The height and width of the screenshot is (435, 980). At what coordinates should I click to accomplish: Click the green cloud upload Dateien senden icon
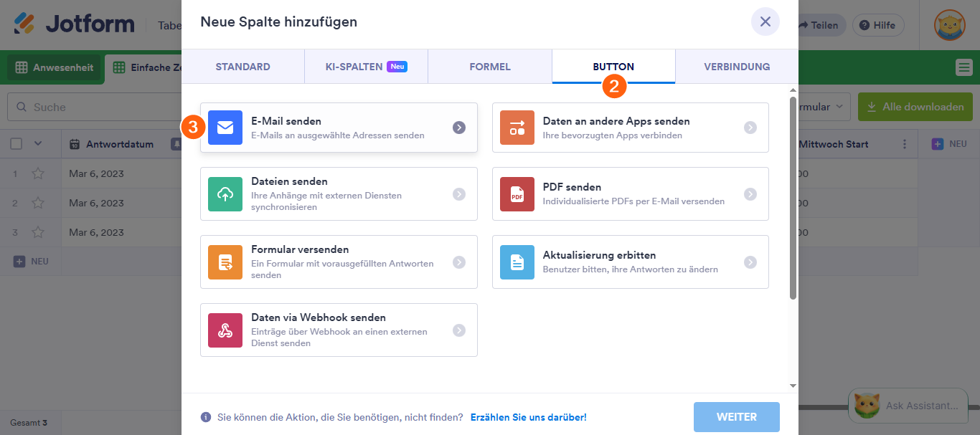pyautogui.click(x=225, y=194)
